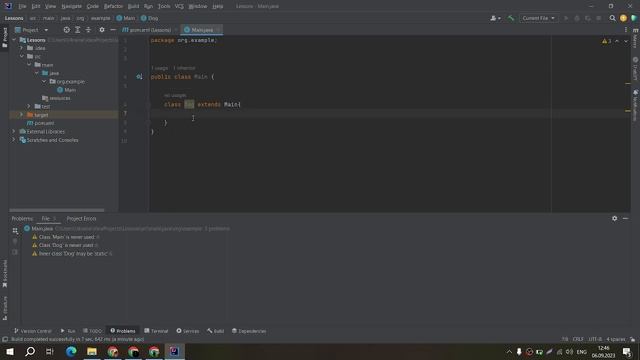Viewport: 640px width, 360px height.
Task: Open the VCS menu
Action: (x=179, y=6)
